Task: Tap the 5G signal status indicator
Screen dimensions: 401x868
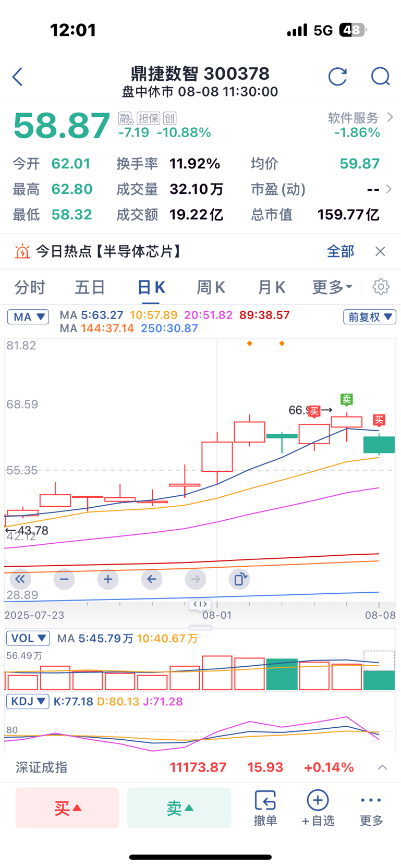Action: 323,30
